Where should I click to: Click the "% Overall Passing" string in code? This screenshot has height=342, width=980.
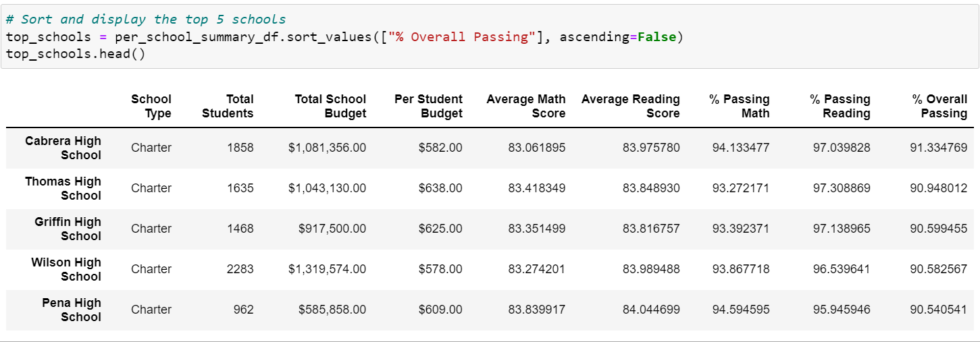tap(459, 36)
